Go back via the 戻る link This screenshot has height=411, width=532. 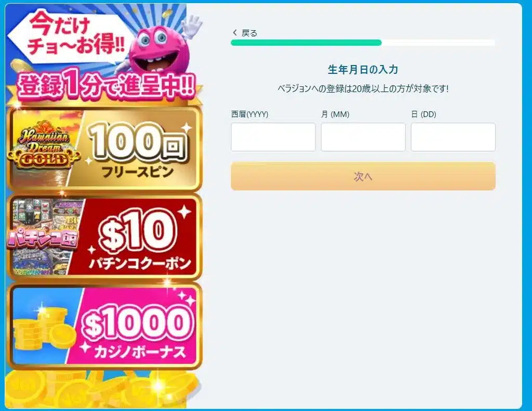pyautogui.click(x=249, y=33)
